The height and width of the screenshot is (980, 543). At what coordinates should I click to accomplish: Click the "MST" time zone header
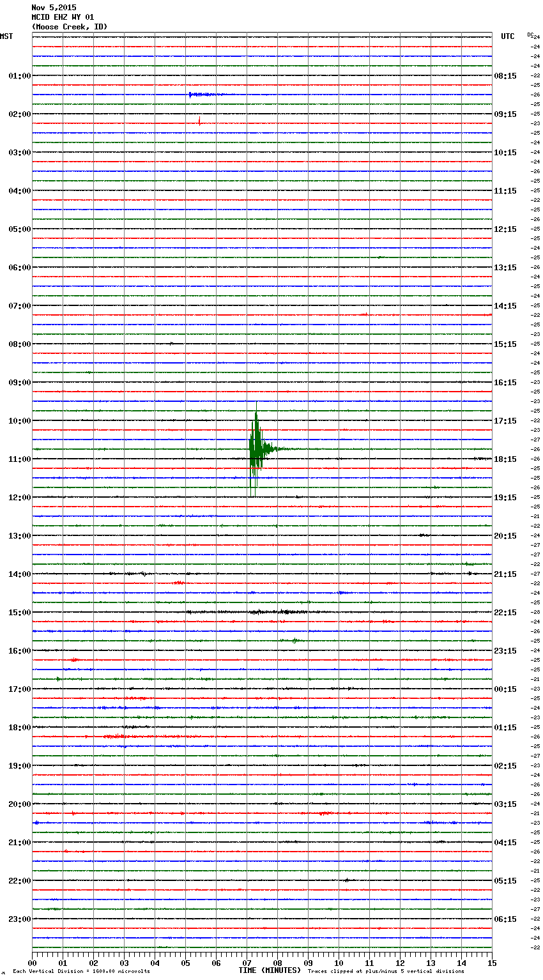pos(6,36)
